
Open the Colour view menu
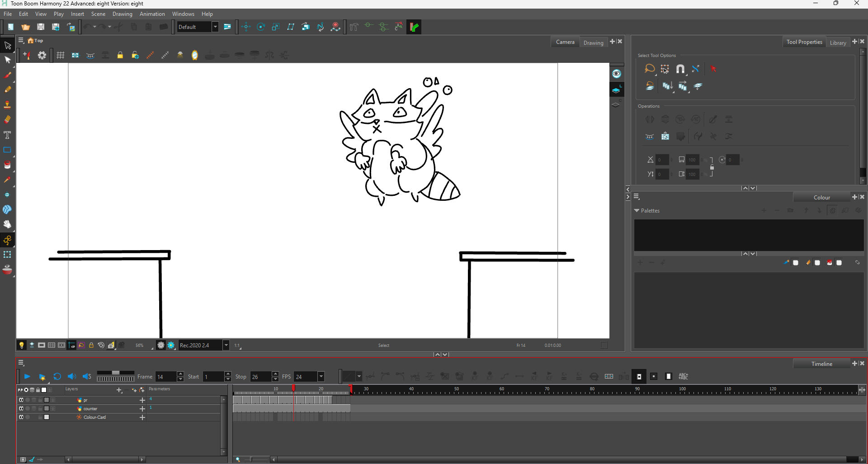pos(637,197)
